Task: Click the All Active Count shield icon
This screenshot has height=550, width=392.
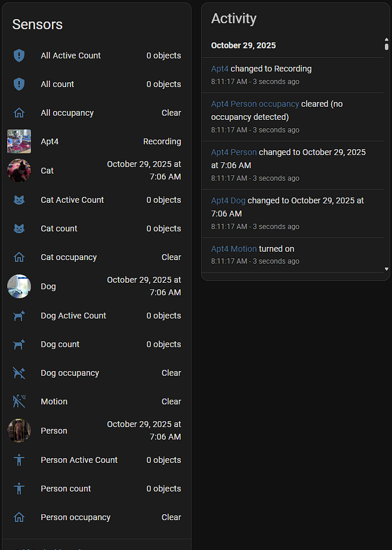Action: pyautogui.click(x=19, y=55)
